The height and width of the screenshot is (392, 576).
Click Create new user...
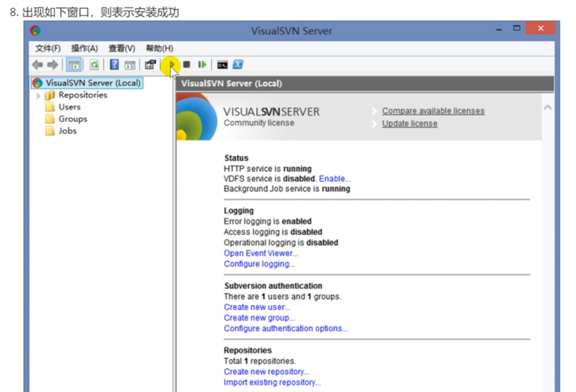coord(257,307)
